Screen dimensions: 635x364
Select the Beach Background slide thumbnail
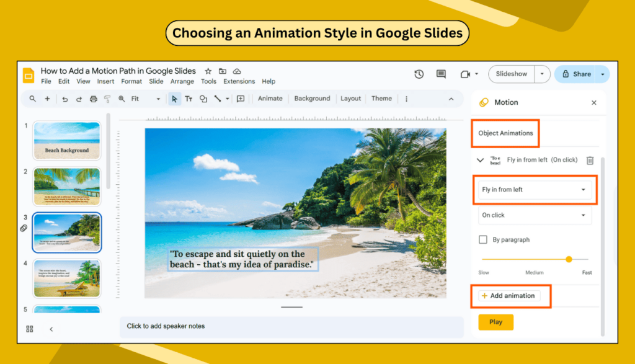[x=66, y=141]
